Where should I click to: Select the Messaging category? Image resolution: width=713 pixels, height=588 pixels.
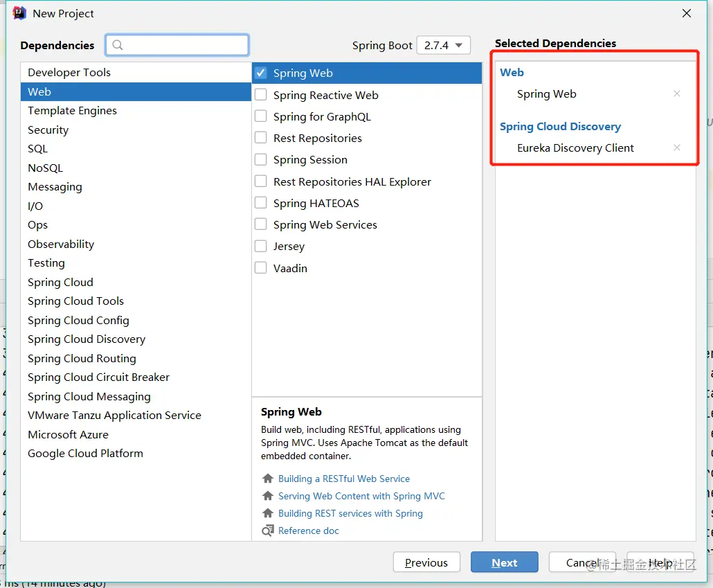pyautogui.click(x=136, y=187)
